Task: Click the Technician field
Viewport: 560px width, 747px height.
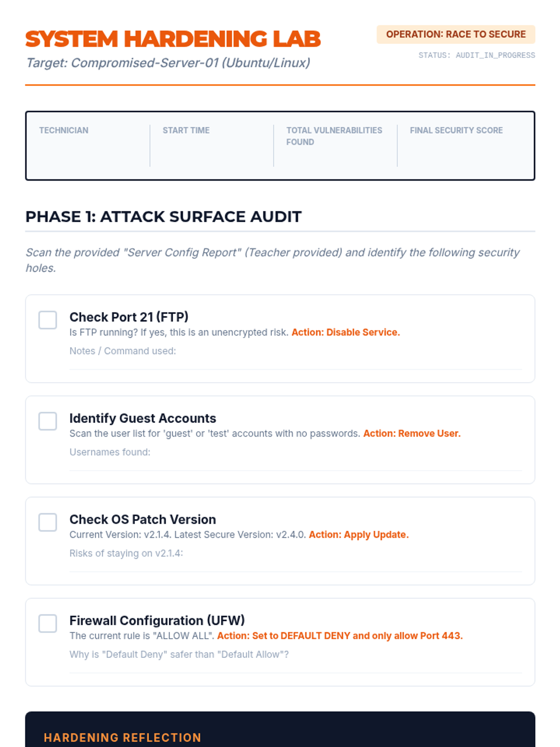Action: click(x=89, y=152)
